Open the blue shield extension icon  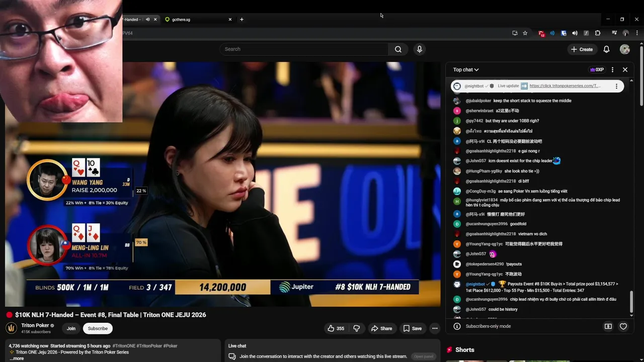pos(563,33)
